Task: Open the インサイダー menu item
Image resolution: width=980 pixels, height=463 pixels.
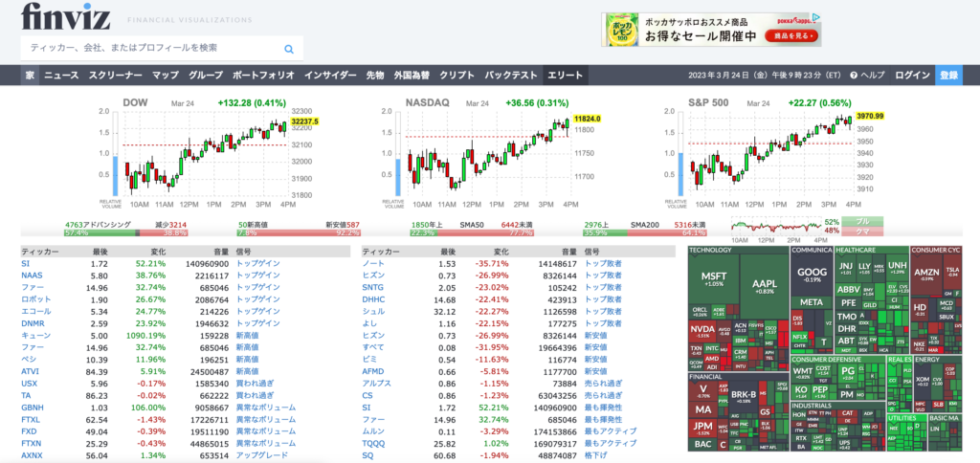Action: [x=330, y=75]
